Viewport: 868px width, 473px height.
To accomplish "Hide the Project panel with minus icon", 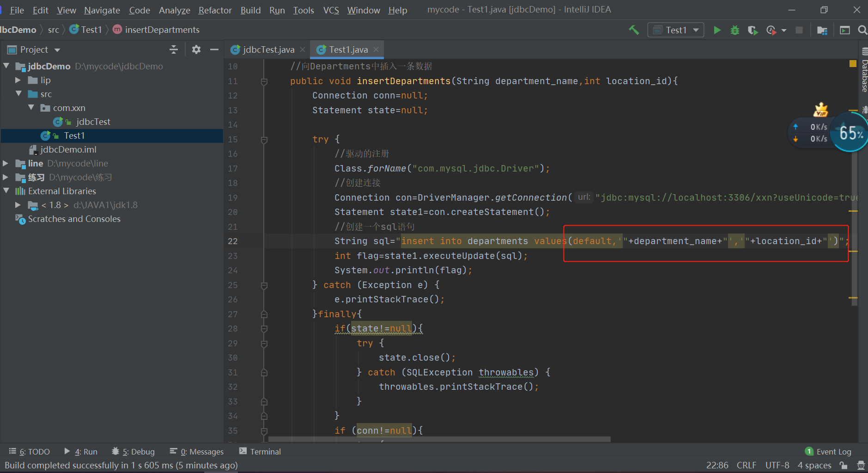I will click(214, 49).
